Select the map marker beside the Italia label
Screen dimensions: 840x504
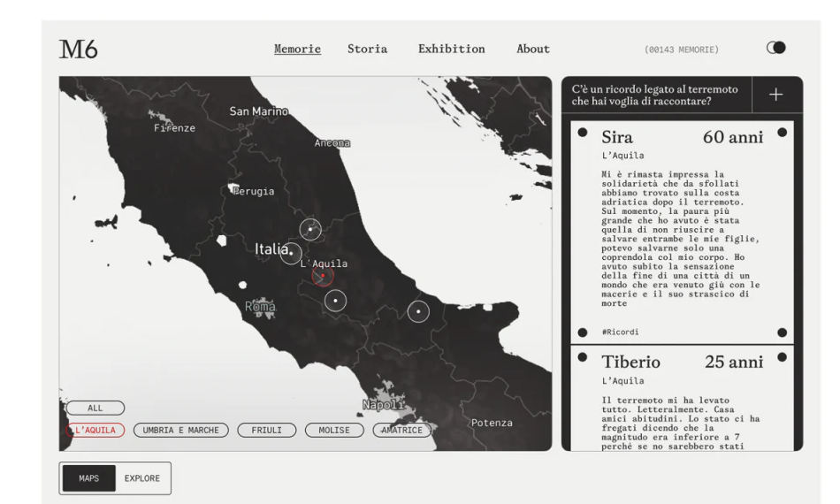tap(291, 254)
